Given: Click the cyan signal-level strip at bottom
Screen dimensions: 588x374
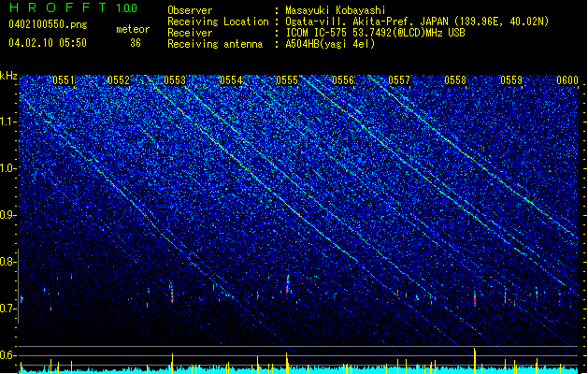Looking at the screenshot, I should pyautogui.click(x=298, y=370).
